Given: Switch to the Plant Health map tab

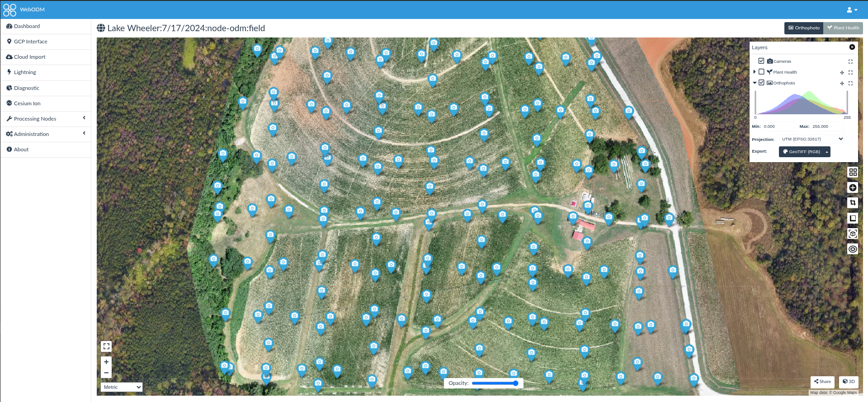Looking at the screenshot, I should (x=843, y=28).
